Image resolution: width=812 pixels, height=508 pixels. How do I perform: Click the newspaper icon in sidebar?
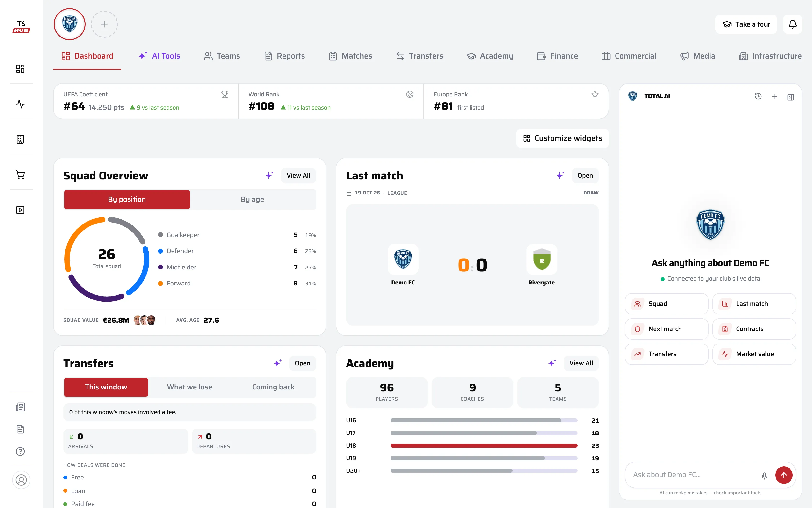(x=21, y=407)
